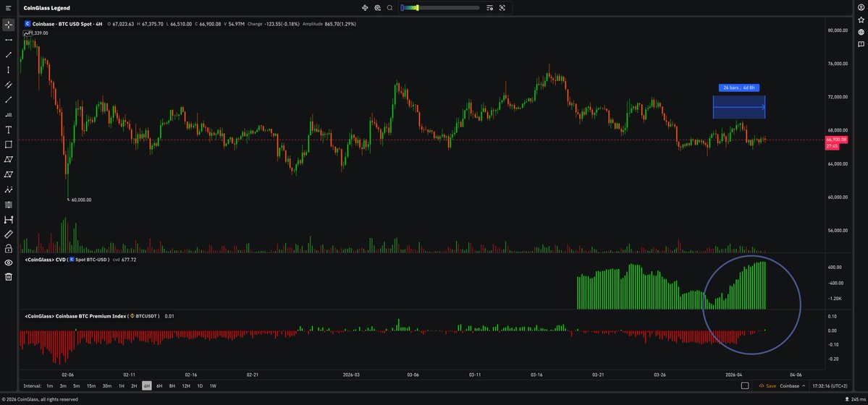Select the price-level steps tool
This screenshot has width=868, height=405.
8,114
